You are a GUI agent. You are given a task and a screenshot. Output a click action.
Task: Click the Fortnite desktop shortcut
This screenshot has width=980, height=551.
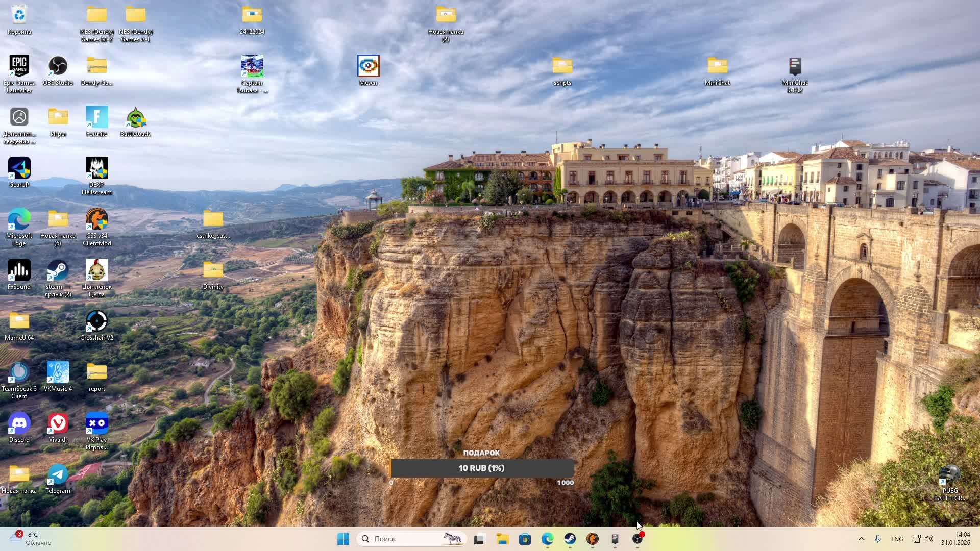click(x=96, y=117)
